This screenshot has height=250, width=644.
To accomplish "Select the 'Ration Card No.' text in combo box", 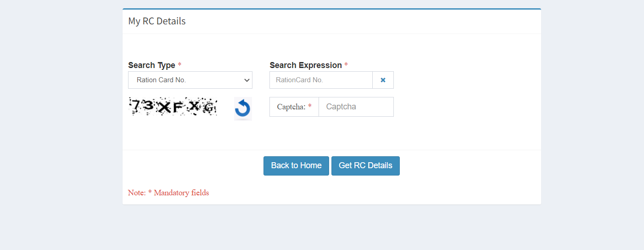I will 161,80.
